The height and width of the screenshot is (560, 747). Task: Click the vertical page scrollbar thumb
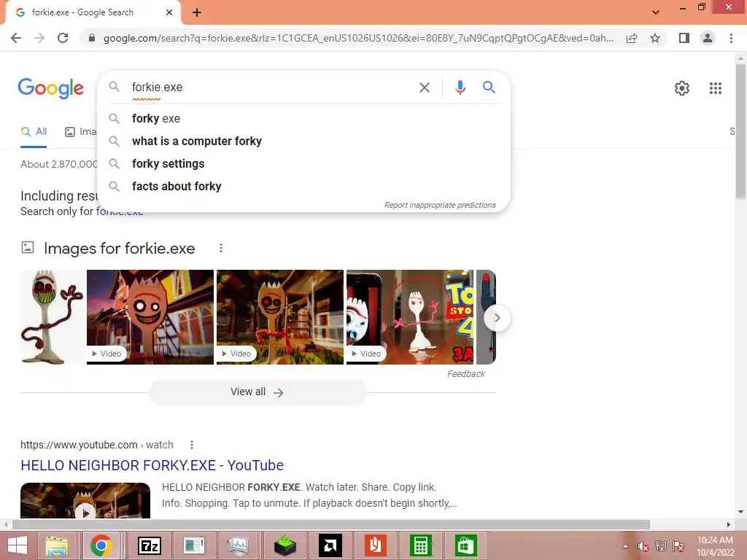coord(740,131)
